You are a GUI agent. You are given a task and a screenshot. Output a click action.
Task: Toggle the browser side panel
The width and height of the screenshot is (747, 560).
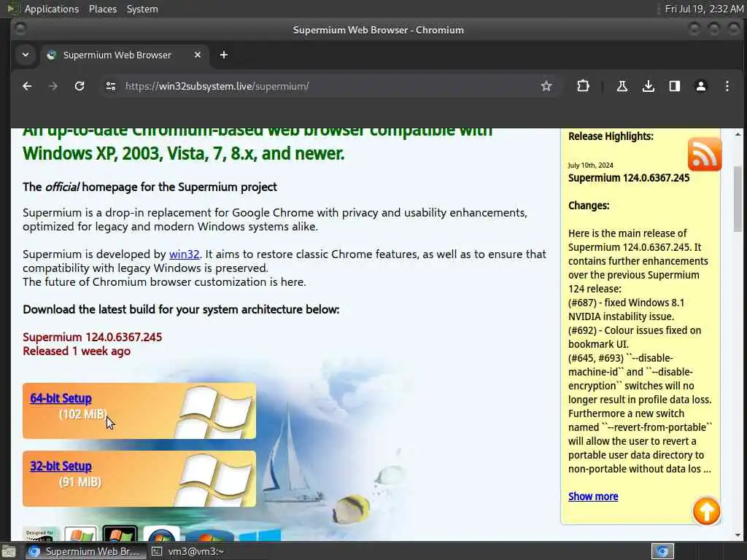coord(674,86)
